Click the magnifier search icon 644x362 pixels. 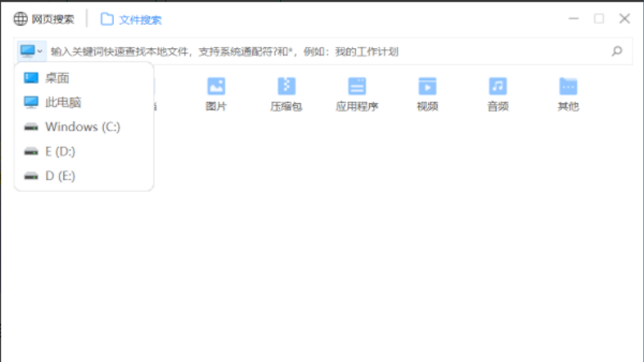coord(617,51)
